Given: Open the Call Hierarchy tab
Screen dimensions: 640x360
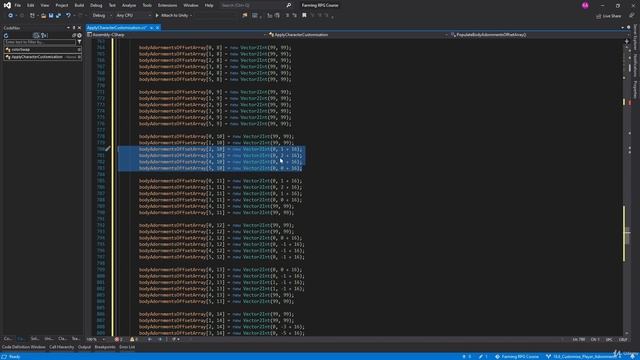Looking at the screenshot, I should pos(62,347).
